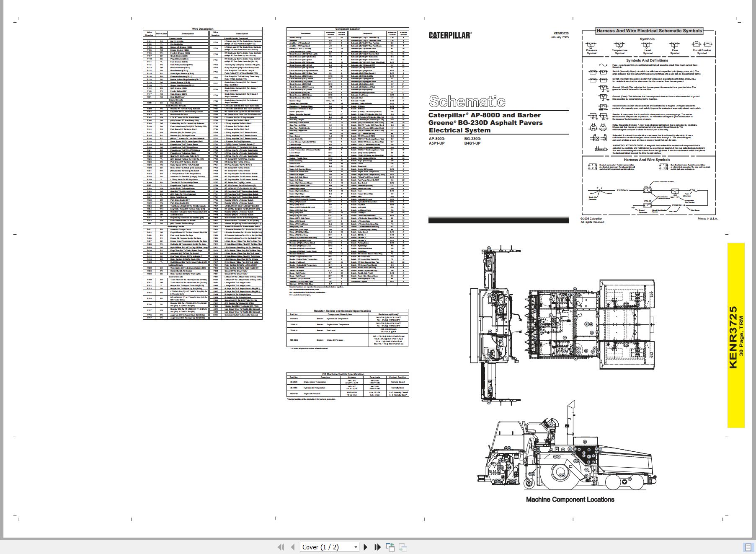Click the BG-230D: B4G1-UP serial text
756x554 pixels.
472,141
